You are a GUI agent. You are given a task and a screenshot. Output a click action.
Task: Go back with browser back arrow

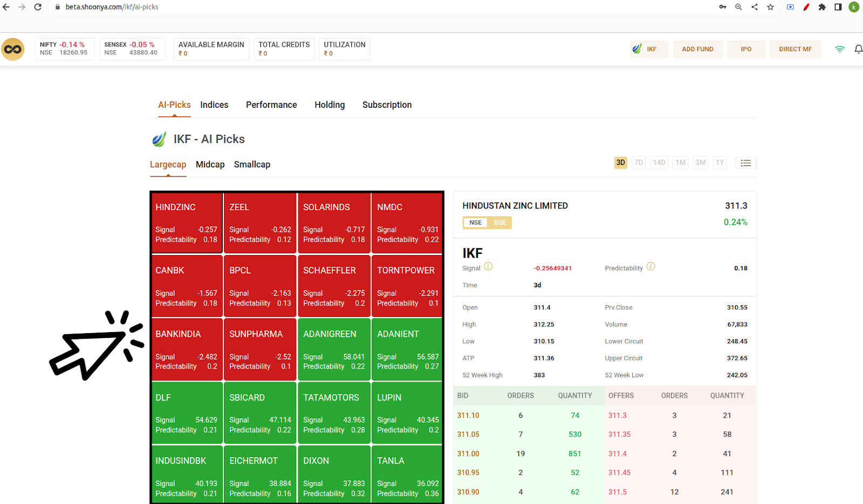pyautogui.click(x=6, y=7)
